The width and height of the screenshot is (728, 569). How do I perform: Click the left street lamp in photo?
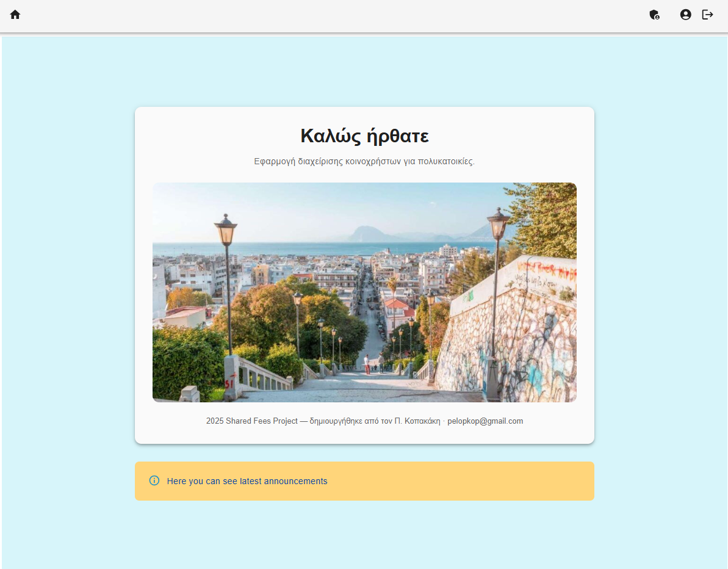pos(226,232)
